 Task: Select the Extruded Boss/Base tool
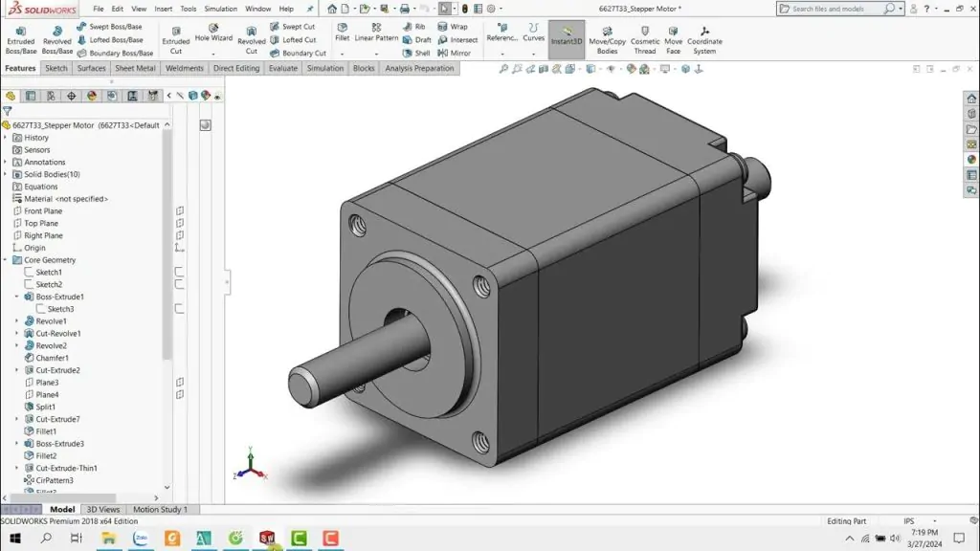click(x=21, y=40)
